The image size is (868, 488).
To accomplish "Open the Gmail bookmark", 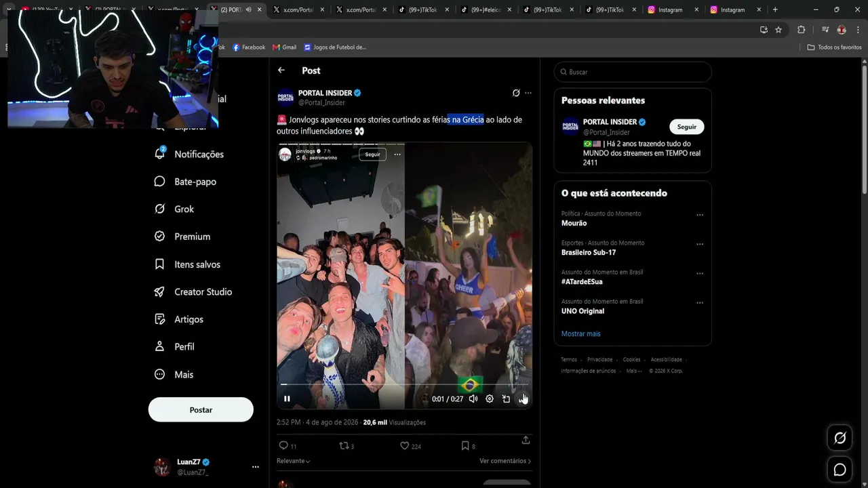I will [284, 47].
